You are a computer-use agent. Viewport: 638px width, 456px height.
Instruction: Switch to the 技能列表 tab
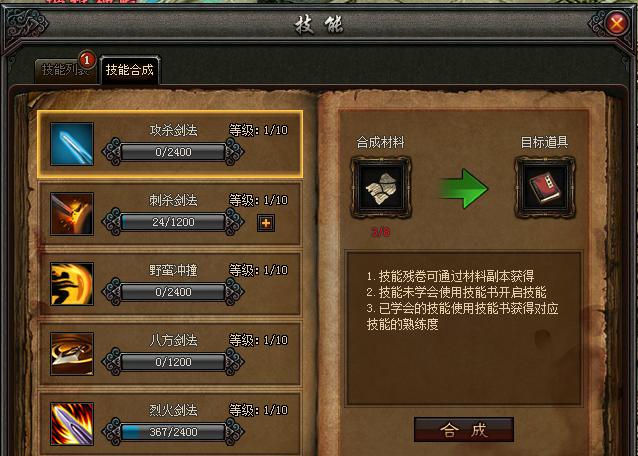click(x=65, y=70)
